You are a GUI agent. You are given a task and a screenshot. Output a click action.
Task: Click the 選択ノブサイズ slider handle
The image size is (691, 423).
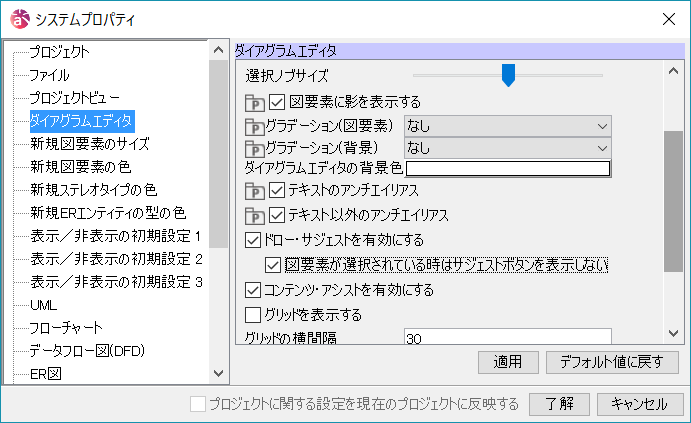pyautogui.click(x=508, y=75)
